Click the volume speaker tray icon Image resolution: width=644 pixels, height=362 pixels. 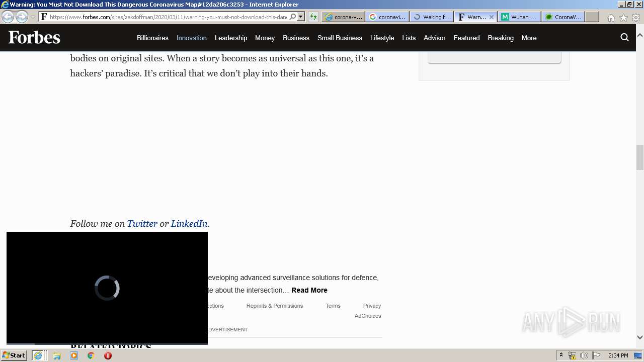pyautogui.click(x=584, y=356)
